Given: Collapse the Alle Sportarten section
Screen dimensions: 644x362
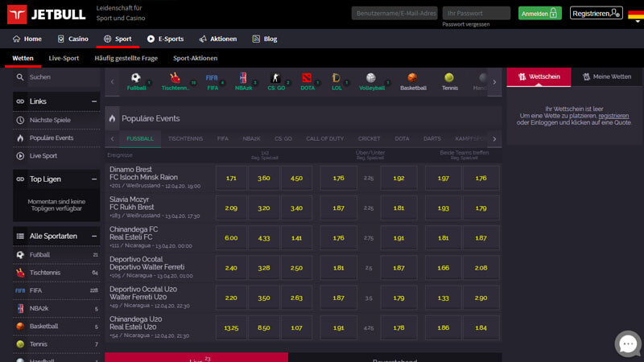Looking at the screenshot, I should [94, 237].
